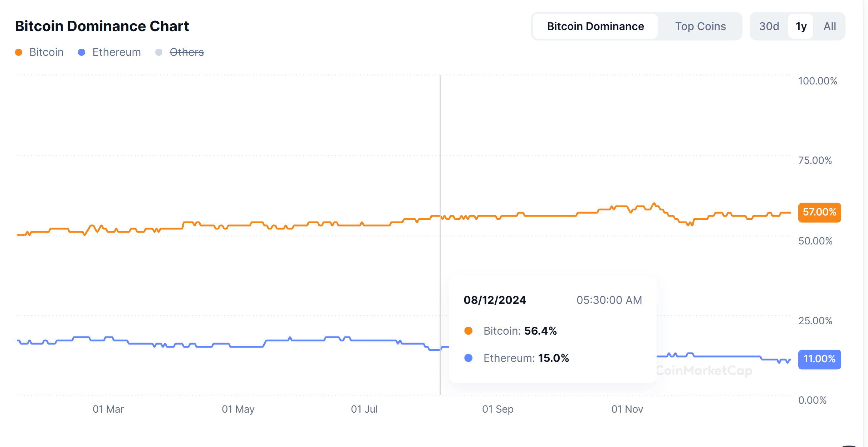The image size is (868, 447).
Task: Hide the Ethereum series via its legend label
Action: click(117, 52)
